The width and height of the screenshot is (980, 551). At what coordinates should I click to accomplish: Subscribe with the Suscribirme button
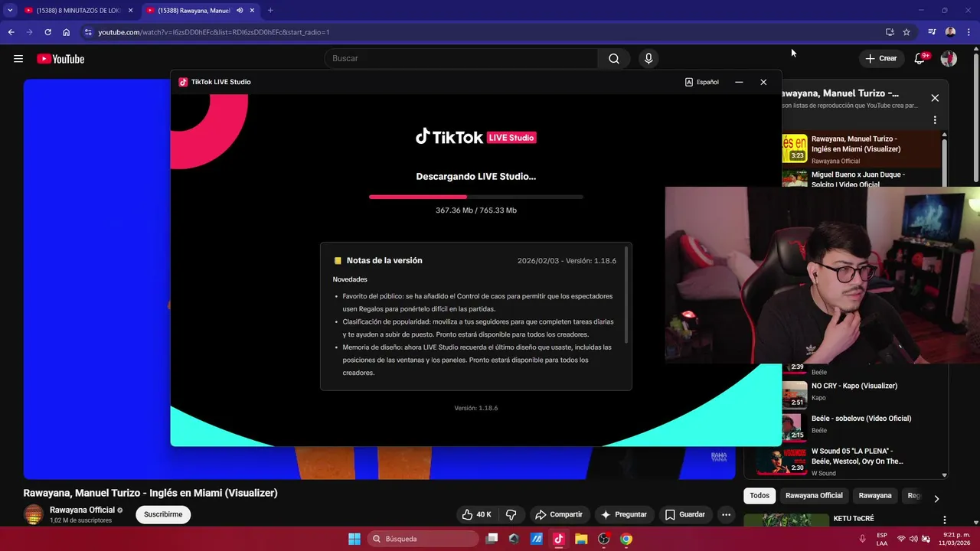(163, 514)
